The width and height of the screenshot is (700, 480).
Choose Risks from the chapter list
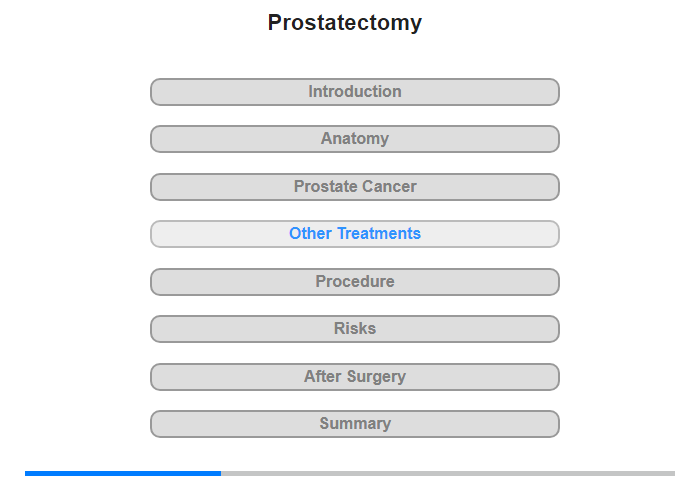click(354, 329)
